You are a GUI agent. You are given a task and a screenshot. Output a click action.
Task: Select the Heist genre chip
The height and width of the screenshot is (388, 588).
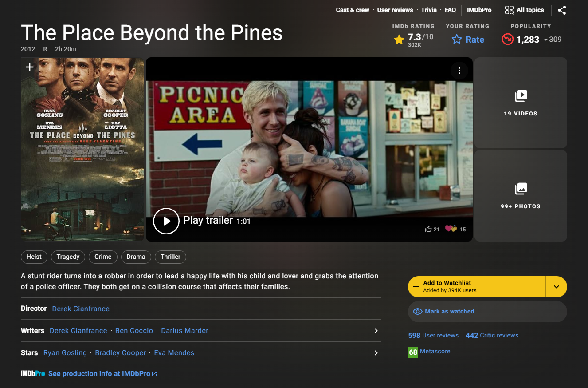click(34, 257)
